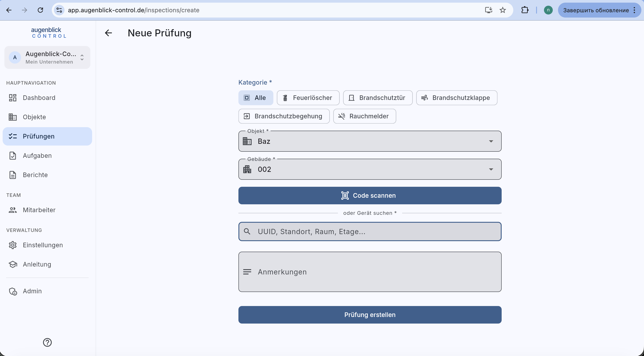Screen dimensions: 644x356
Task: Click the Code scannen button
Action: pyautogui.click(x=370, y=196)
